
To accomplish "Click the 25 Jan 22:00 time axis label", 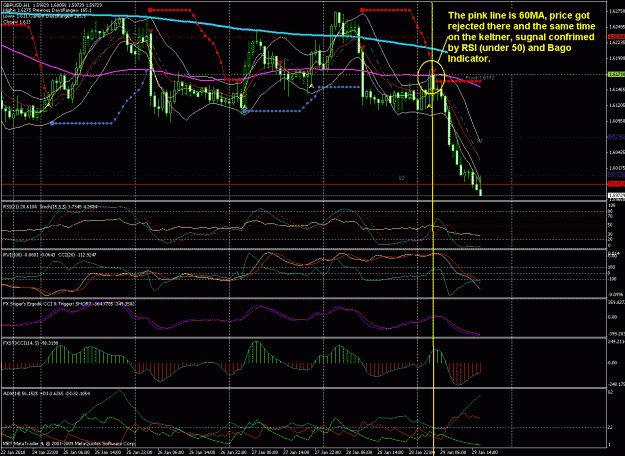I will click(x=140, y=452).
